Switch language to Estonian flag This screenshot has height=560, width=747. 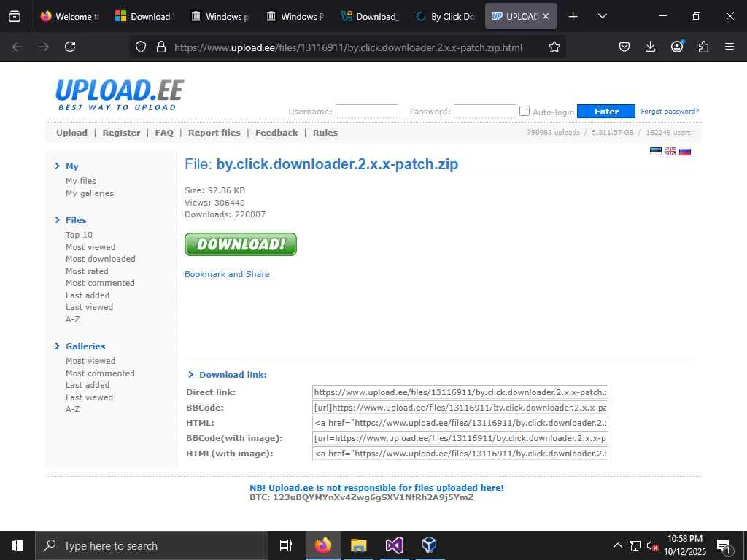[x=656, y=152]
